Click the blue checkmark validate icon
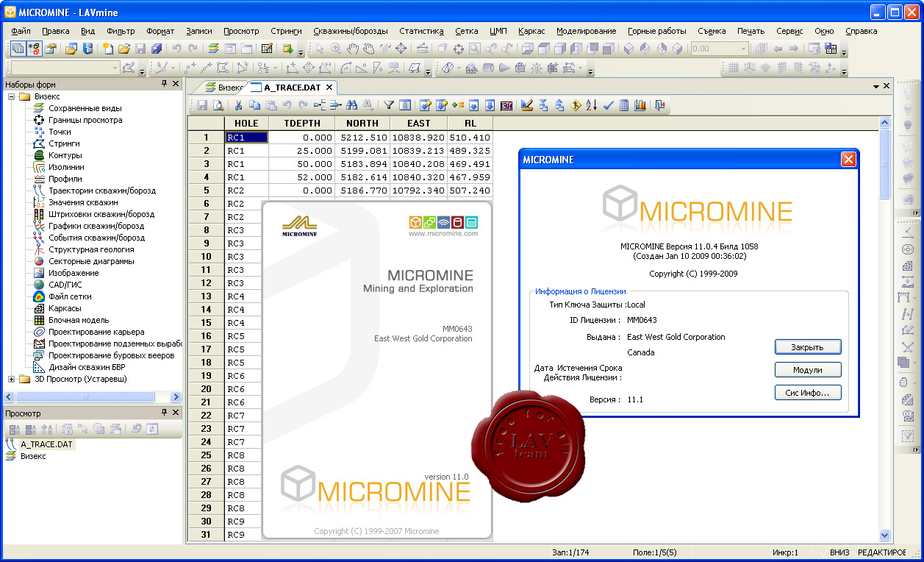This screenshot has width=924, height=562. pyautogui.click(x=608, y=105)
